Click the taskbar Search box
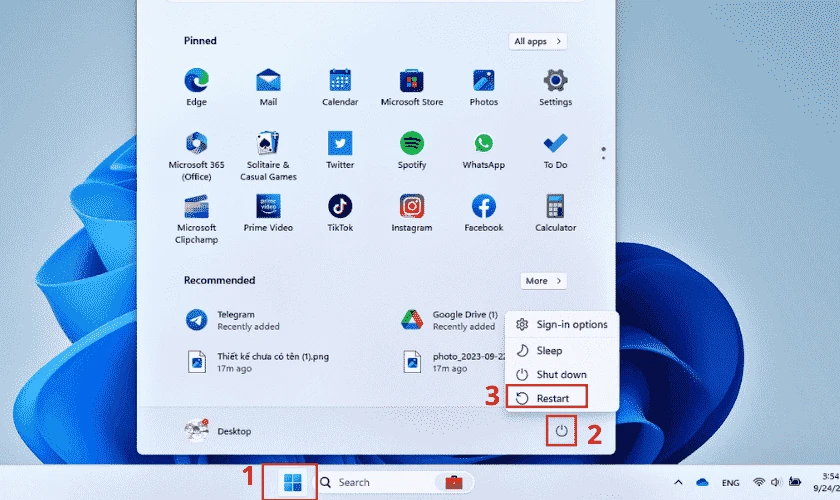Viewport: 840px width, 500px height. [x=395, y=482]
